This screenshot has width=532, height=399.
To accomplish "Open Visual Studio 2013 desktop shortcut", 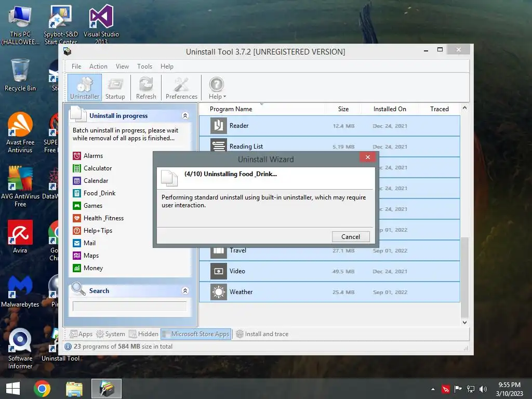I will 101,24.
